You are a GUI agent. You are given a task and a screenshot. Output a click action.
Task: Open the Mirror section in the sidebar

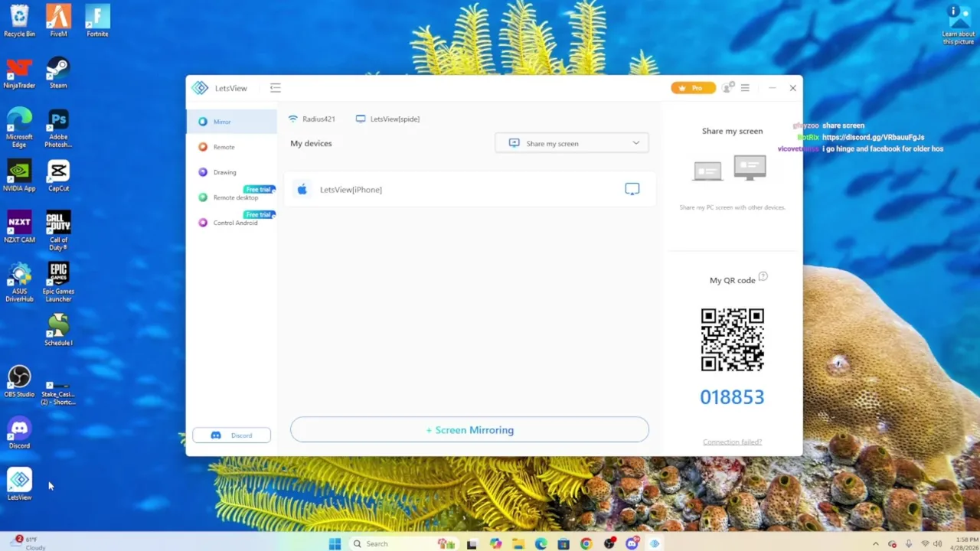[231, 122]
